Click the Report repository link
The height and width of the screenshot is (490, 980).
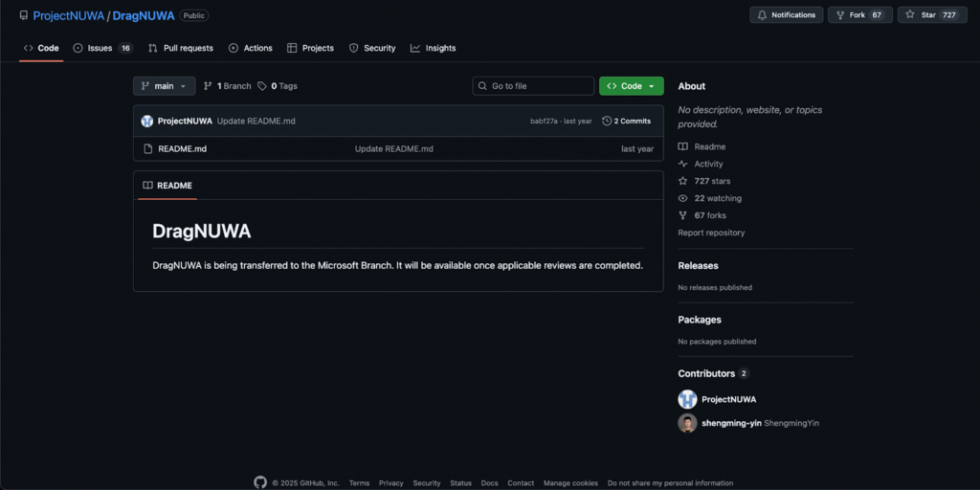coord(711,233)
